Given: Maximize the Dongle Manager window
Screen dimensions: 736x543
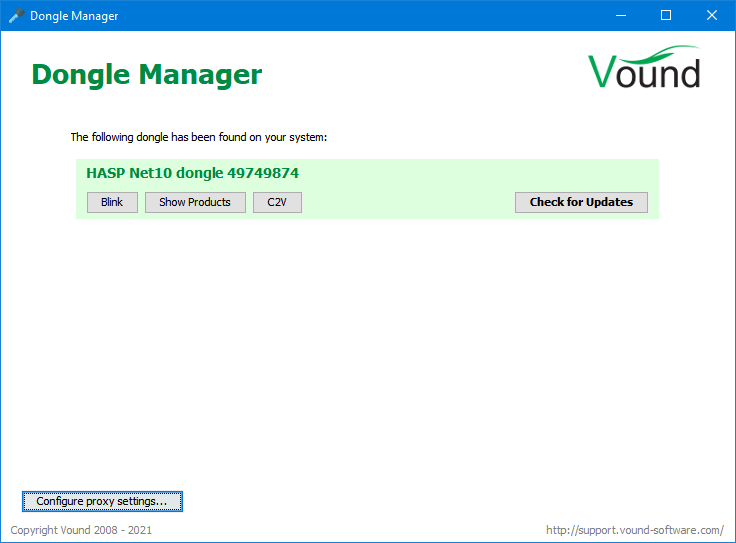Looking at the screenshot, I should [666, 16].
